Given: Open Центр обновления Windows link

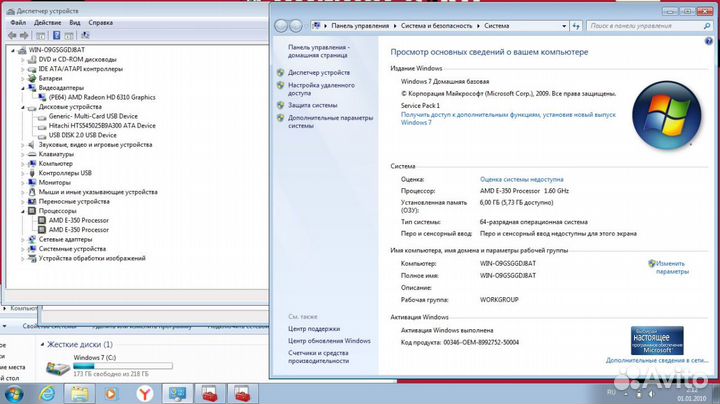Looking at the screenshot, I should [x=329, y=341].
